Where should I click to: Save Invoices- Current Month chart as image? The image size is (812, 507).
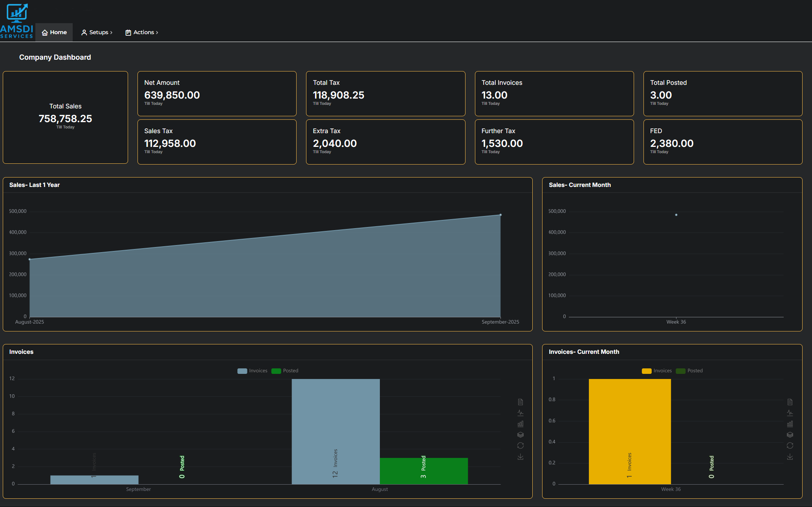(790, 457)
